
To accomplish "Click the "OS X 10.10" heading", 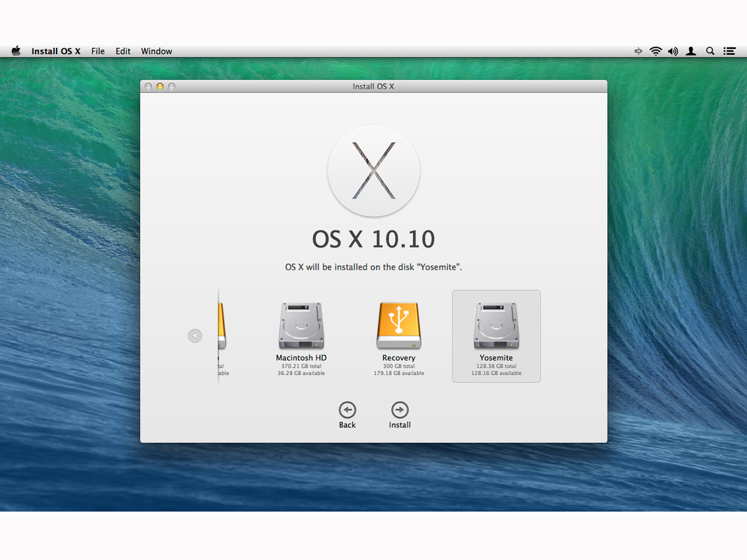I will [x=374, y=239].
